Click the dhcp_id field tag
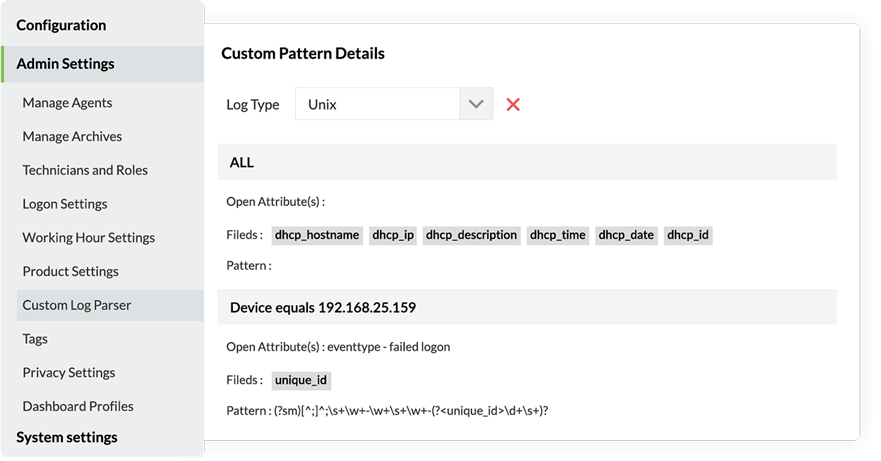Viewport: 881px width, 461px height. click(688, 235)
